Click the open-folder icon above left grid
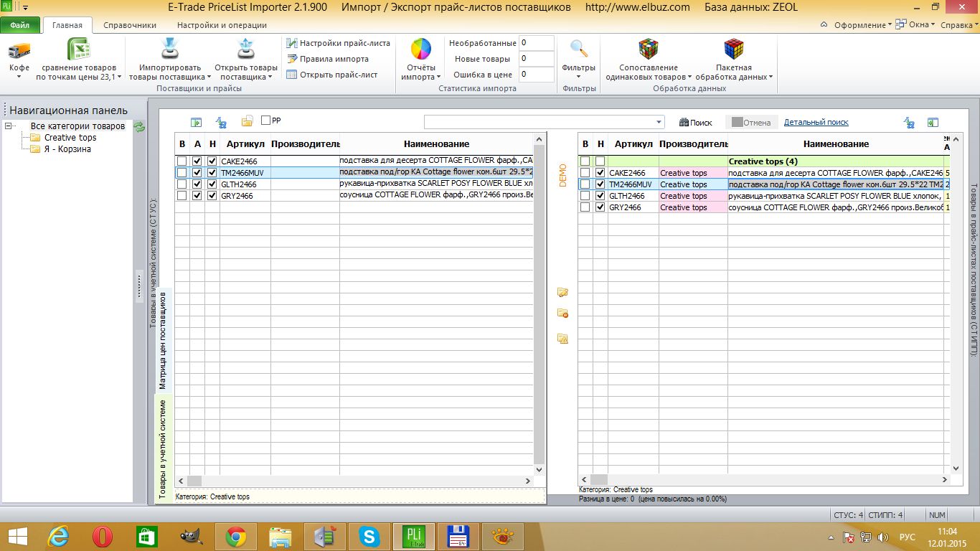The width and height of the screenshot is (980, 551). coord(247,121)
